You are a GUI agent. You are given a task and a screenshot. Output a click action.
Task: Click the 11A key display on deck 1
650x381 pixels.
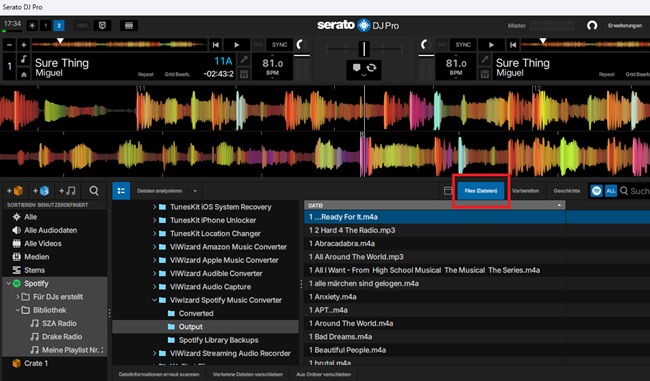coord(223,61)
